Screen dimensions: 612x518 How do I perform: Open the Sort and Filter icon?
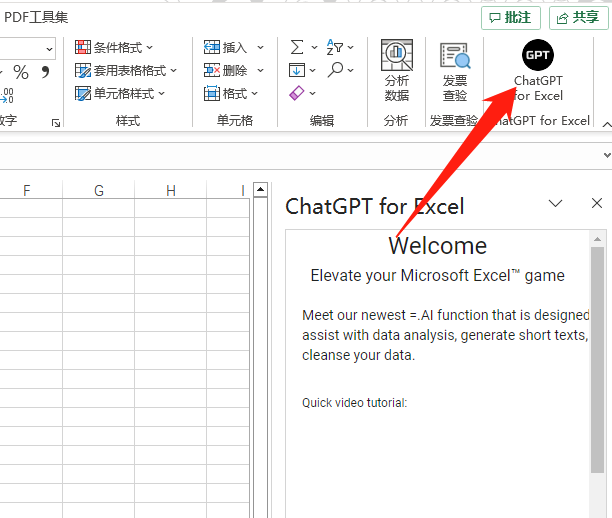pyautogui.click(x=335, y=47)
